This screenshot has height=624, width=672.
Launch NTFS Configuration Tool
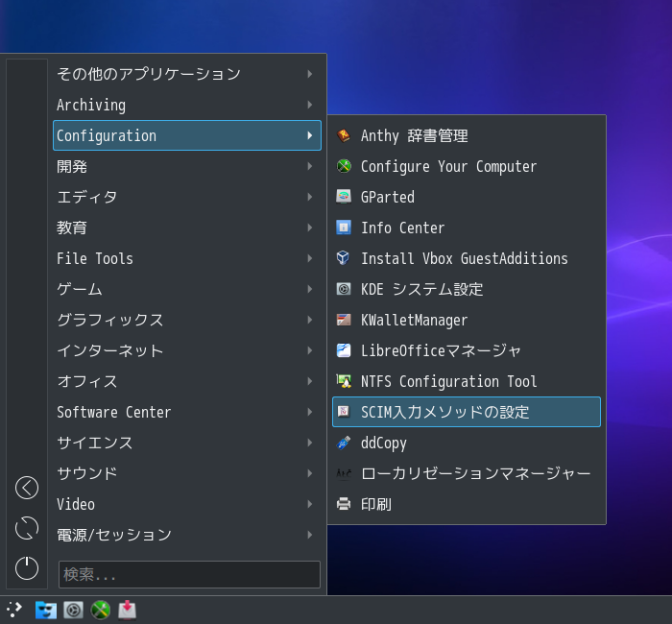[467, 381]
